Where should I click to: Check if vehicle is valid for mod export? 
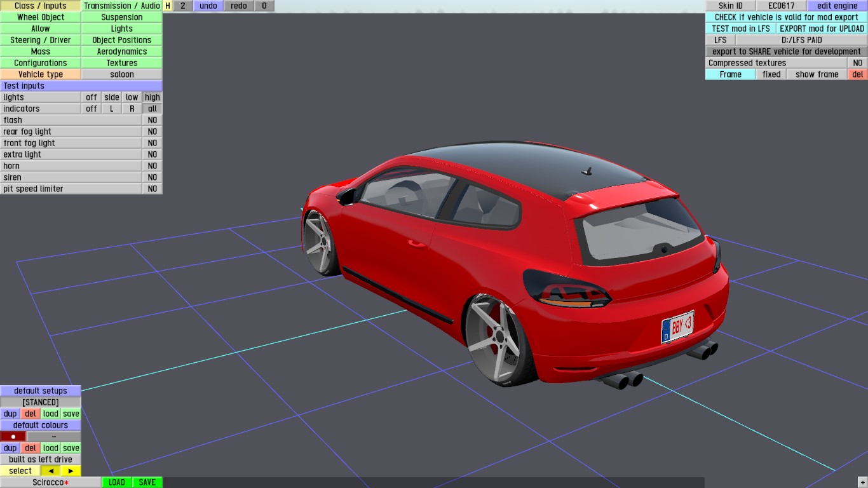pyautogui.click(x=787, y=17)
